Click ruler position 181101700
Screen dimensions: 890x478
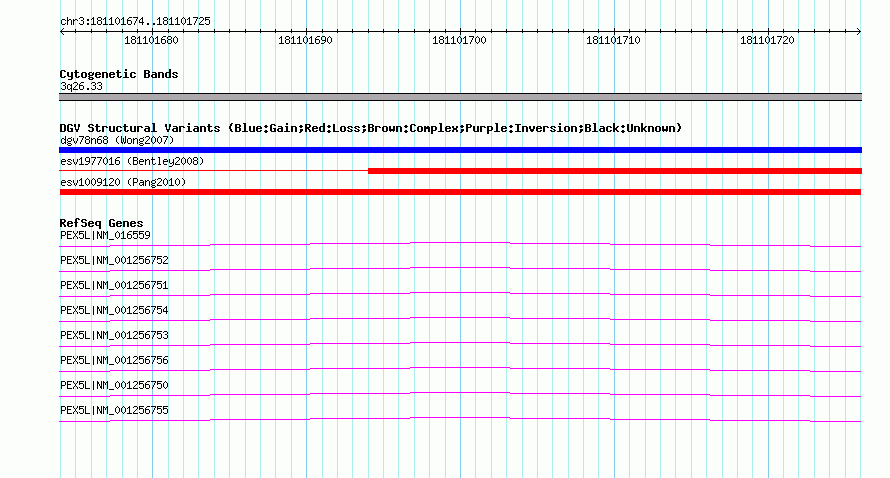click(459, 40)
